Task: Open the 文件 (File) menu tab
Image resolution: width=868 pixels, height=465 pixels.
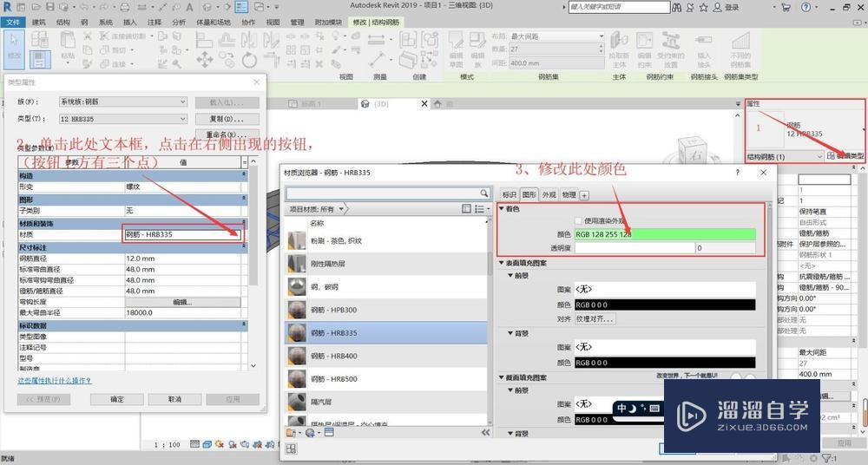Action: pyautogui.click(x=13, y=23)
